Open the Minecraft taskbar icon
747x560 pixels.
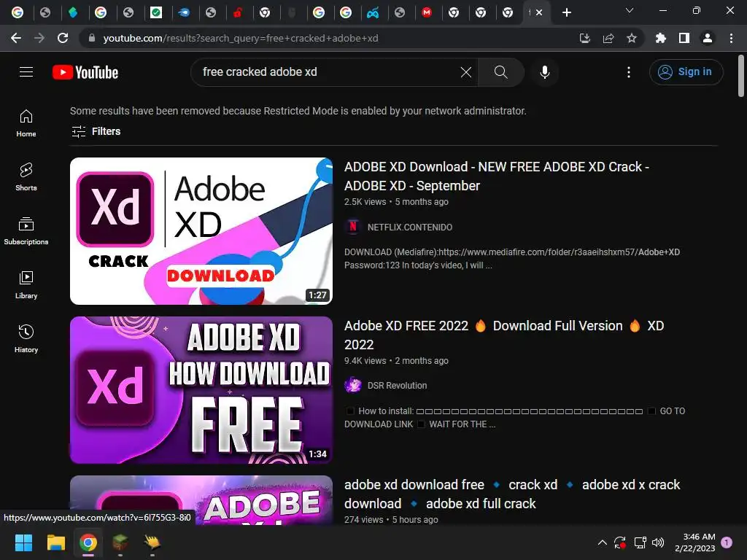[x=120, y=542]
